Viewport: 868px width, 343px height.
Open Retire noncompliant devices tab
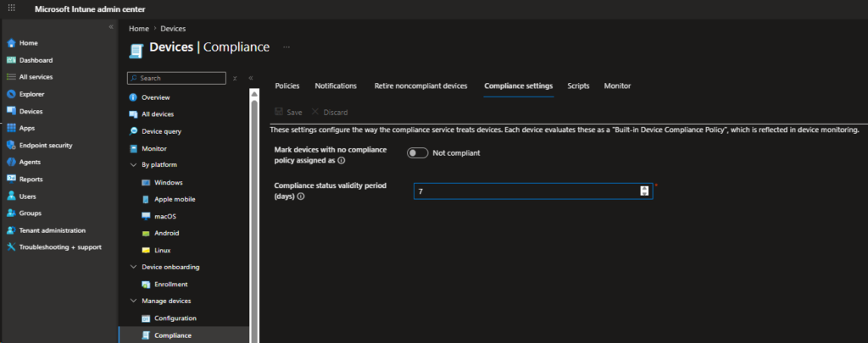click(420, 86)
